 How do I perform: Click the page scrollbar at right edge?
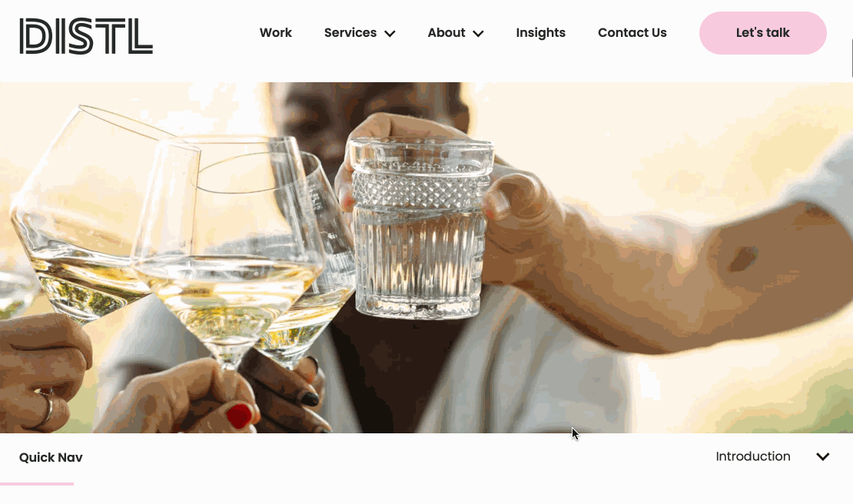click(851, 58)
